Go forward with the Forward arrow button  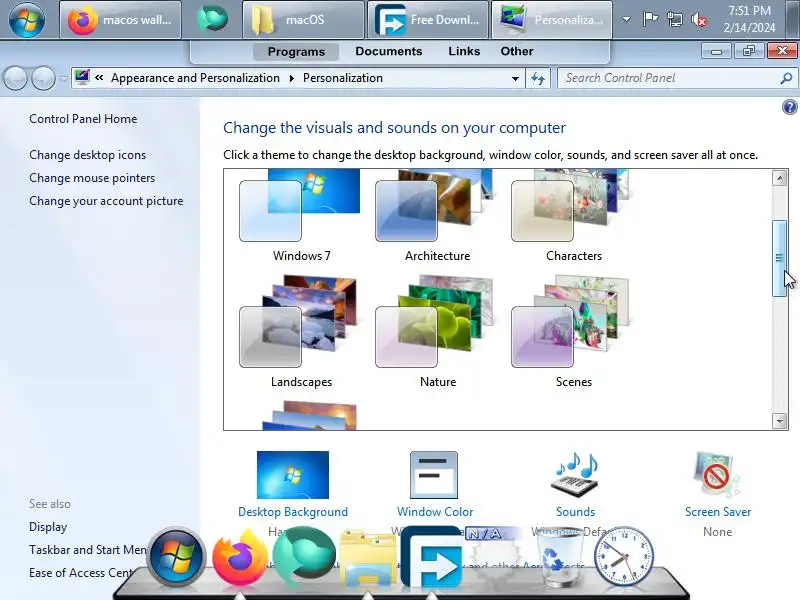coord(43,79)
